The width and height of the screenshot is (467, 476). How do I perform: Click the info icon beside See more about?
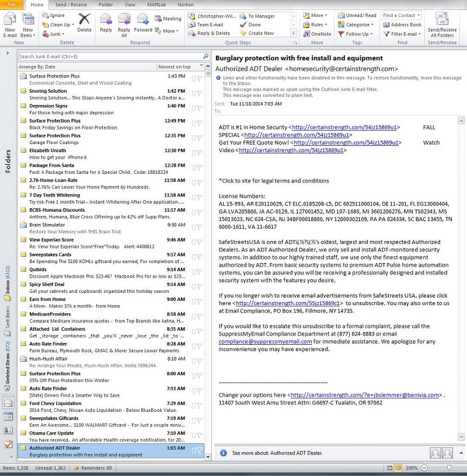pyautogui.click(x=224, y=453)
